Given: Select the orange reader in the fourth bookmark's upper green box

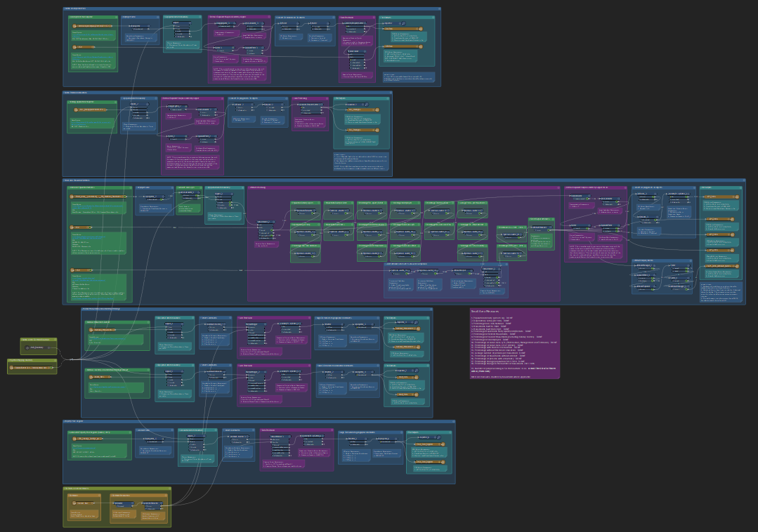Looking at the screenshot, I should pos(102,330).
